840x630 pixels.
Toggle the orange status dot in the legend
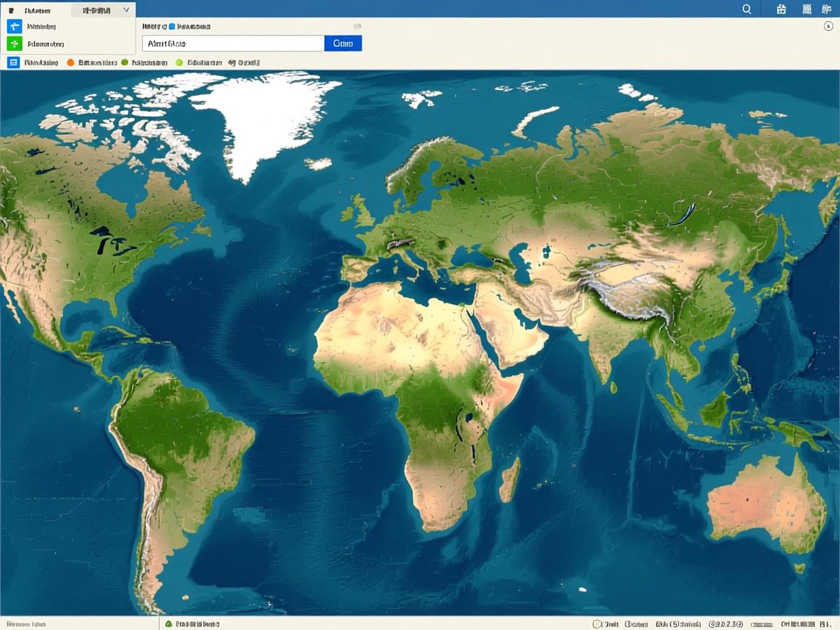tap(71, 63)
